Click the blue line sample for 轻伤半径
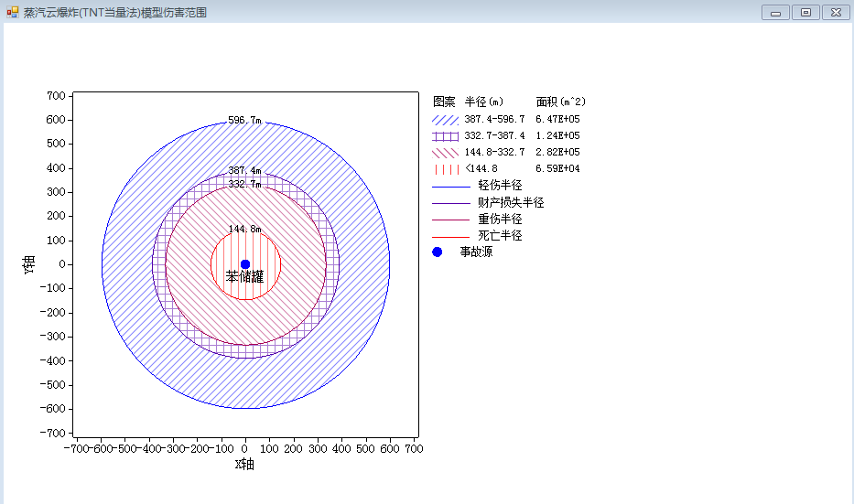854x504 pixels. coord(451,187)
